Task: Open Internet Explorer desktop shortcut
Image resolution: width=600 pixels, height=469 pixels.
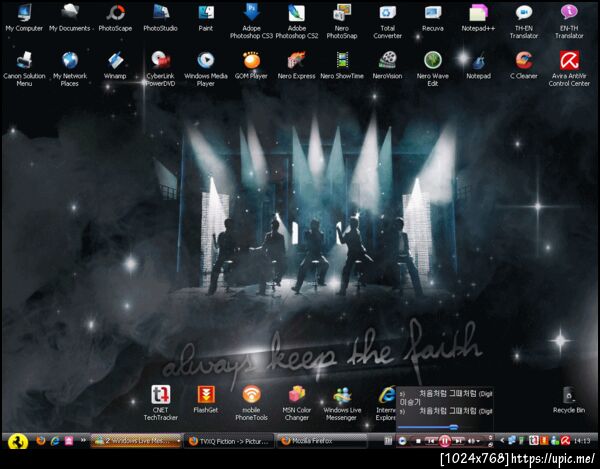Action: [x=386, y=403]
